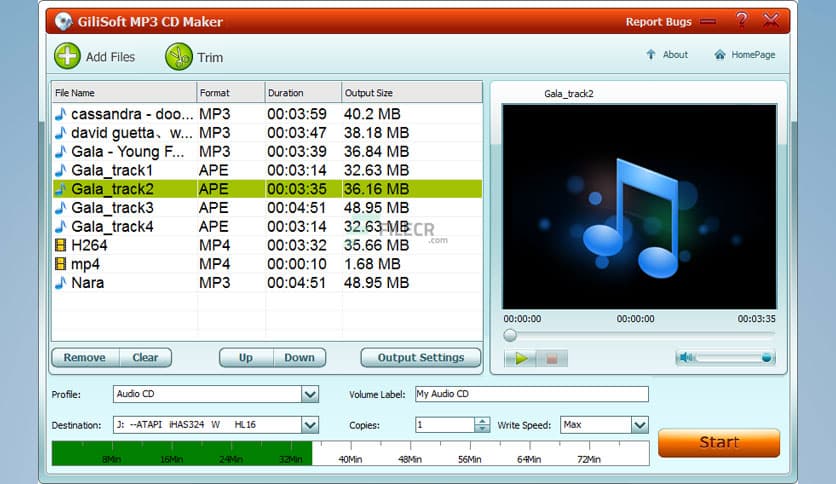
Task: Click the music note icon beside cassandra
Action: click(x=61, y=114)
